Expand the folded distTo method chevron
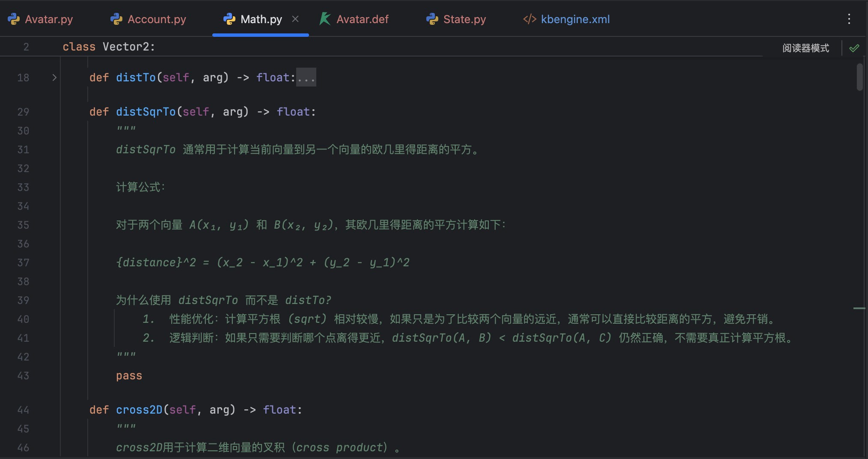This screenshot has width=868, height=459. pyautogui.click(x=54, y=77)
